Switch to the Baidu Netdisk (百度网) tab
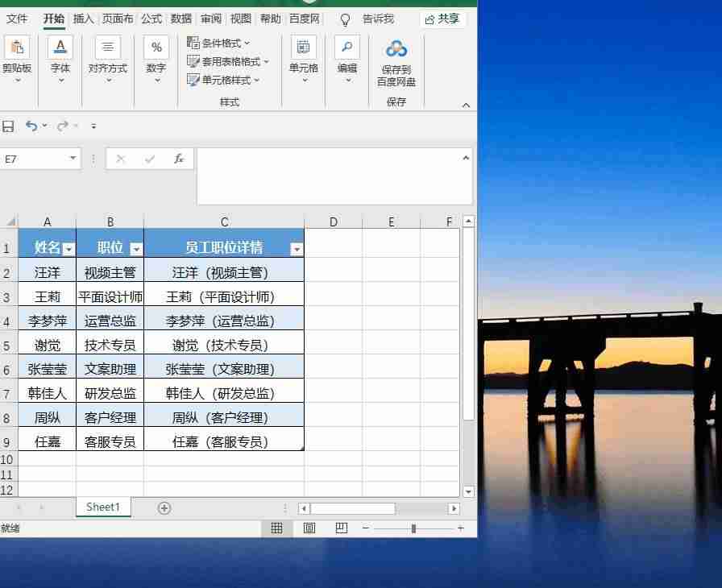 [305, 19]
